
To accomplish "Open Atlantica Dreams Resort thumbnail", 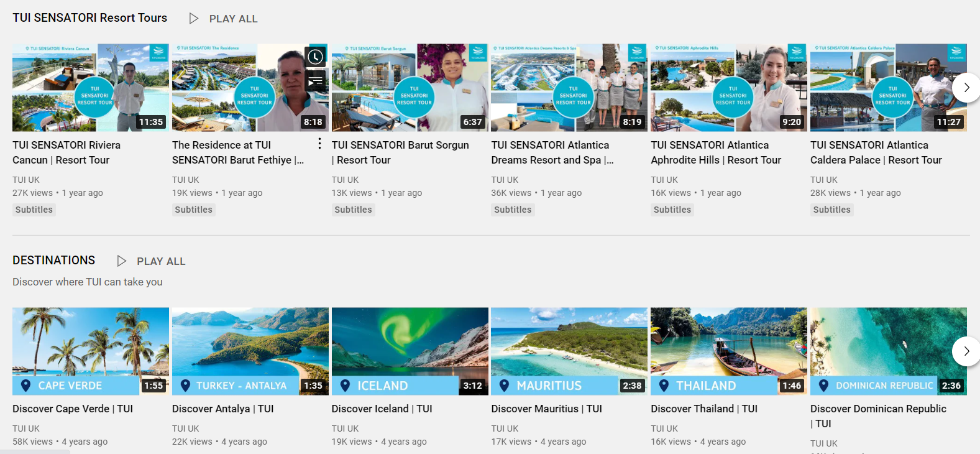I will 569,88.
